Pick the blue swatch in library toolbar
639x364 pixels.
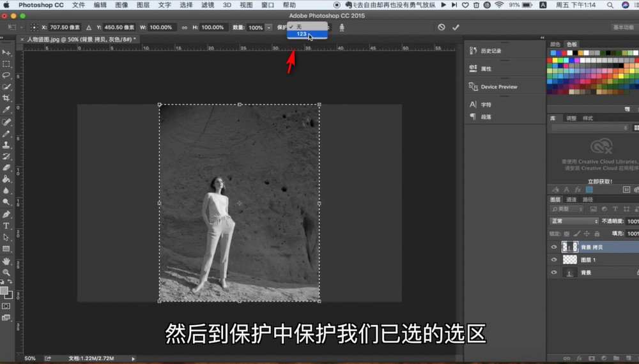pos(589,190)
